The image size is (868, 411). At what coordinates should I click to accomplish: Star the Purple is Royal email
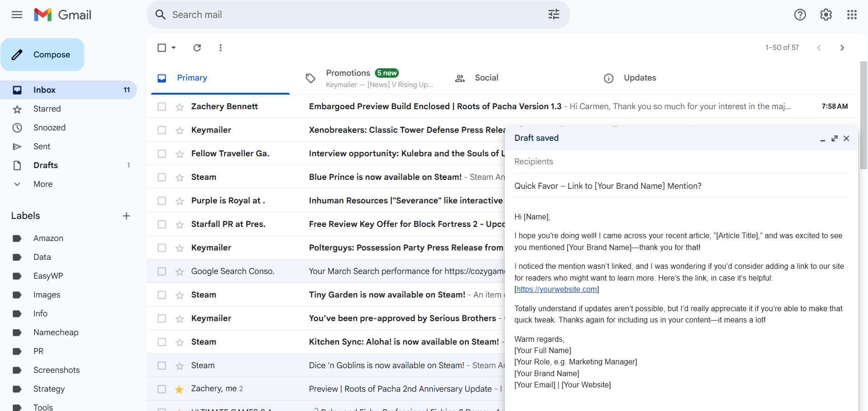tap(179, 201)
